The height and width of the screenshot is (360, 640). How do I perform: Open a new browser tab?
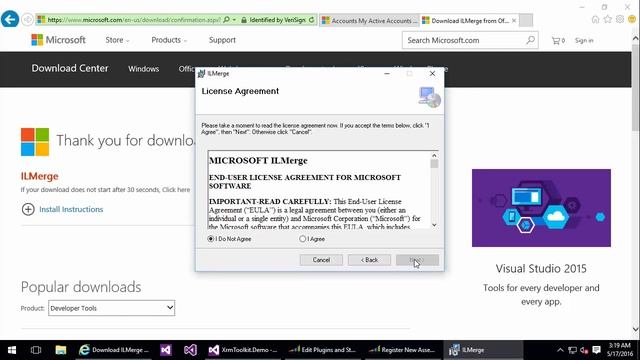click(526, 20)
